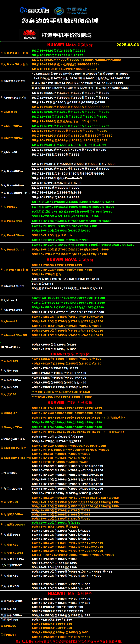The height and width of the screenshot is (644, 140).
Task: Select the 荣耀Magic V3 折叠 model cell
Action: [x=16, y=448]
